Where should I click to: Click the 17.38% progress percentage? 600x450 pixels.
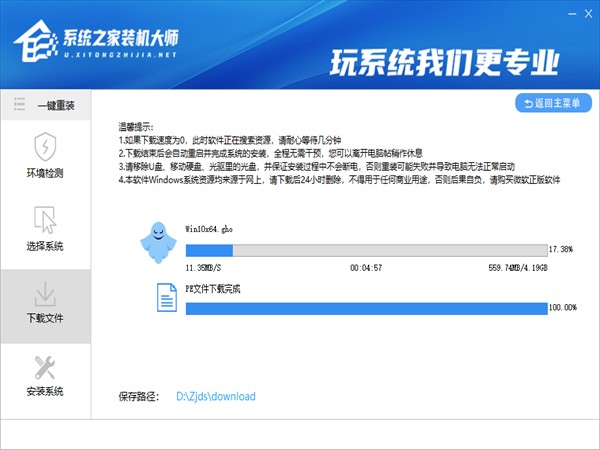coord(562,248)
